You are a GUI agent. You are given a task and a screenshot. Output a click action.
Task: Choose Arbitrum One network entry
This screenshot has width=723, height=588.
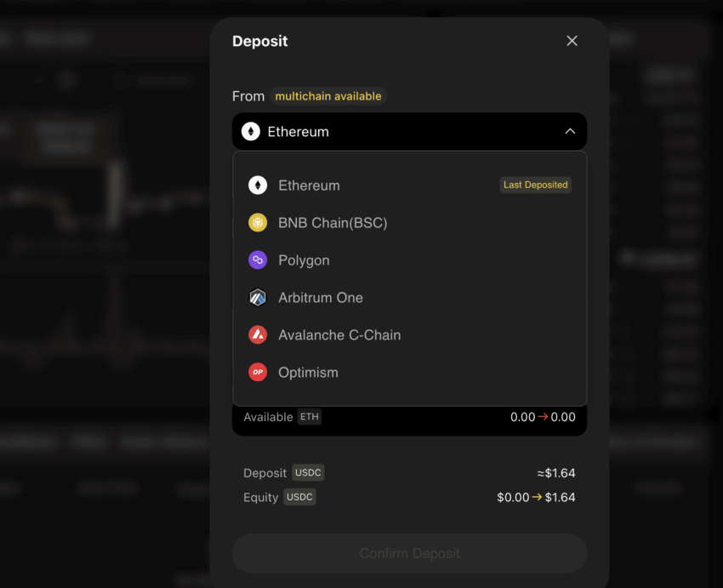[409, 298]
